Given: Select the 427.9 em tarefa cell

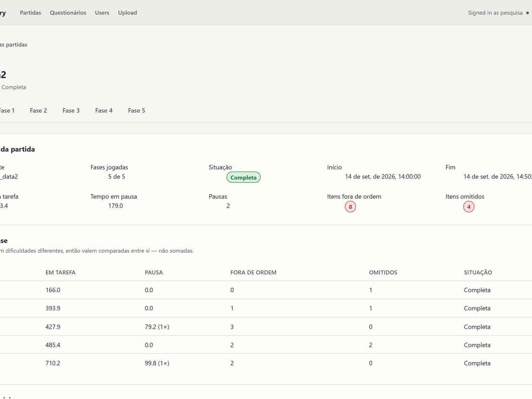Looking at the screenshot, I should [53, 327].
